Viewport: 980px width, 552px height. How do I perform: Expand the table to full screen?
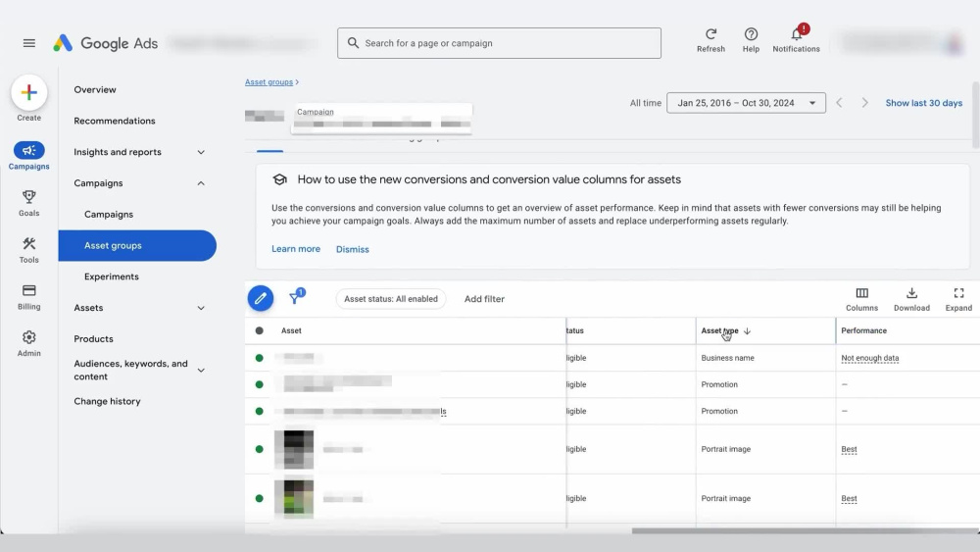tap(958, 299)
